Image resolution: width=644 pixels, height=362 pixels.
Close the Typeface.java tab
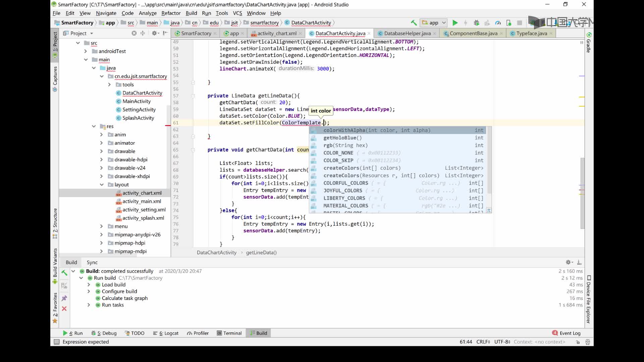[551, 33]
